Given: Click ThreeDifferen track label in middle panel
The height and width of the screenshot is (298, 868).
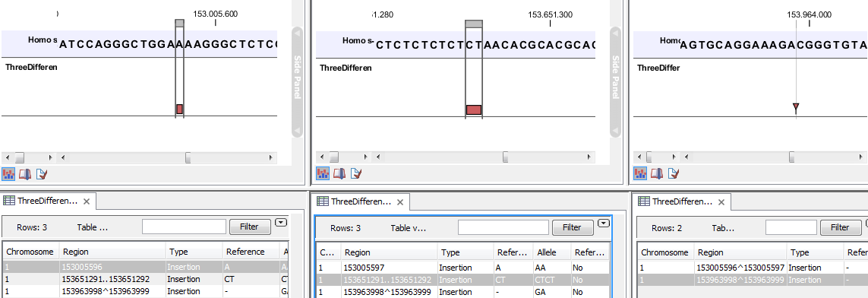Looking at the screenshot, I should coord(346,68).
